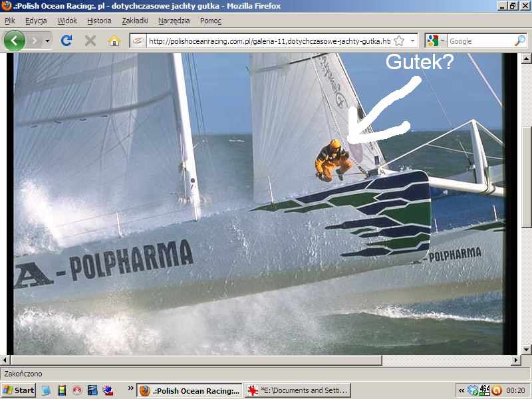The height and width of the screenshot is (399, 532).
Task: Open the address bar history dropdown
Action: click(412, 41)
